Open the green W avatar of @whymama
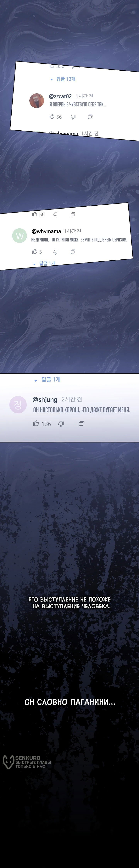Screen dimensions: 139x868 pos(19,236)
